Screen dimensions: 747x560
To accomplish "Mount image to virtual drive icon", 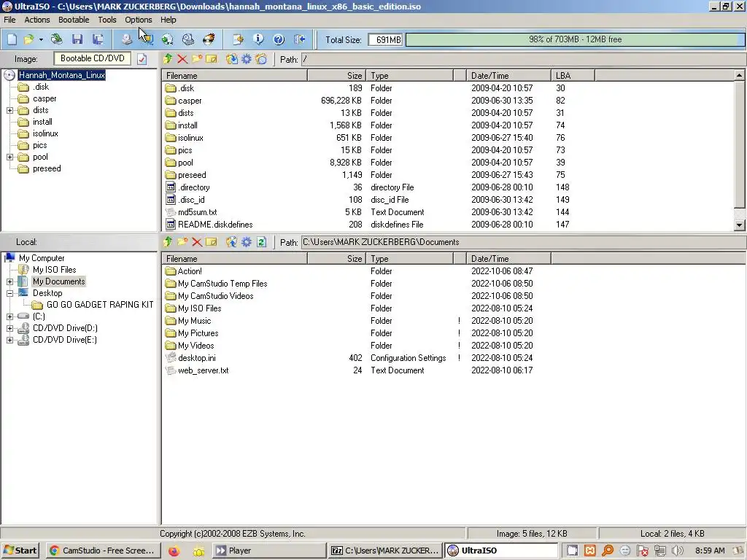I will (x=188, y=39).
